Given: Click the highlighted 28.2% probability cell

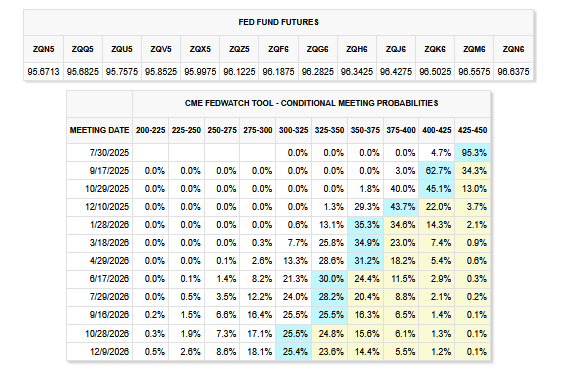Looking at the screenshot, I should [330, 297].
